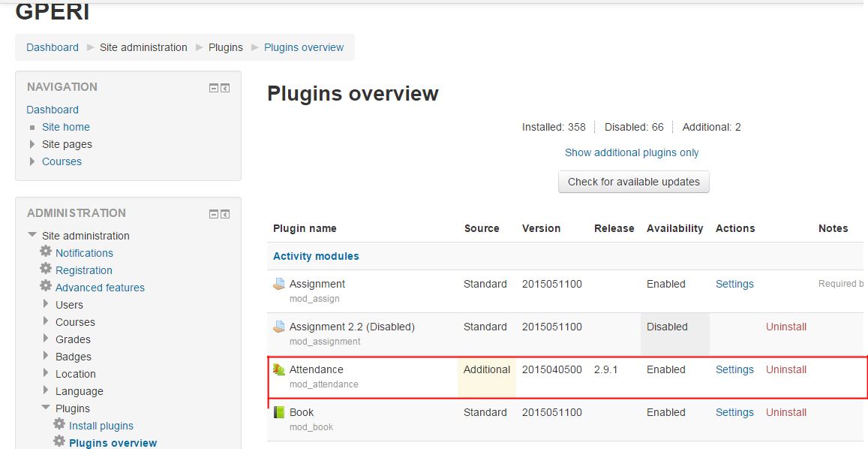Open Plugins overview in admin tree

pos(113,443)
